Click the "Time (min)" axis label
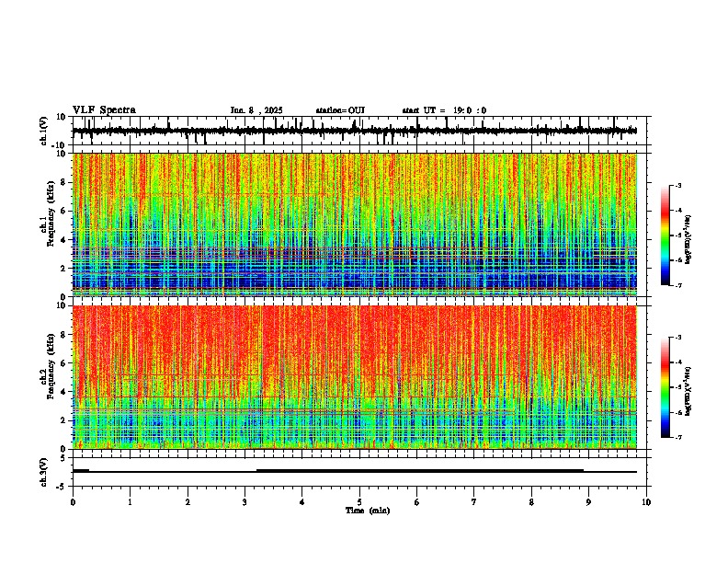Viewport: 728px width, 563px height. pyautogui.click(x=368, y=511)
